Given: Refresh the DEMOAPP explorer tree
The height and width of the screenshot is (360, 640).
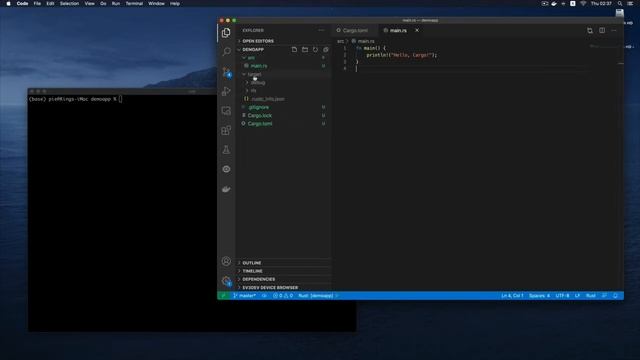Looking at the screenshot, I should pyautogui.click(x=315, y=49).
